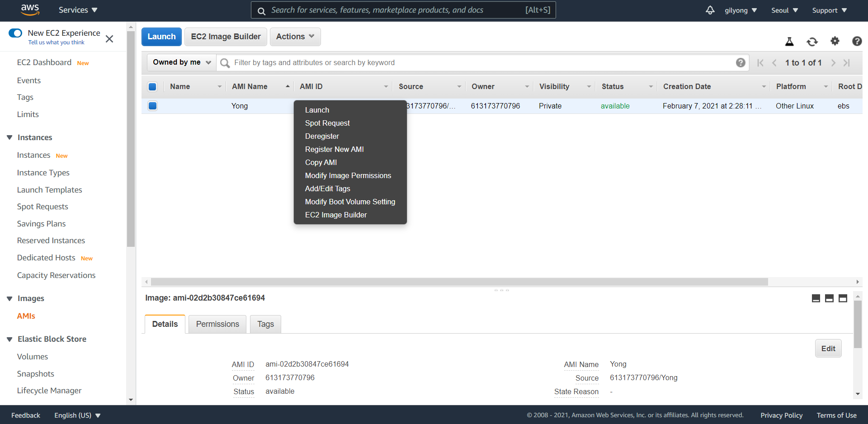This screenshot has height=424, width=868.
Task: Set details pane to half height
Action: tap(829, 298)
